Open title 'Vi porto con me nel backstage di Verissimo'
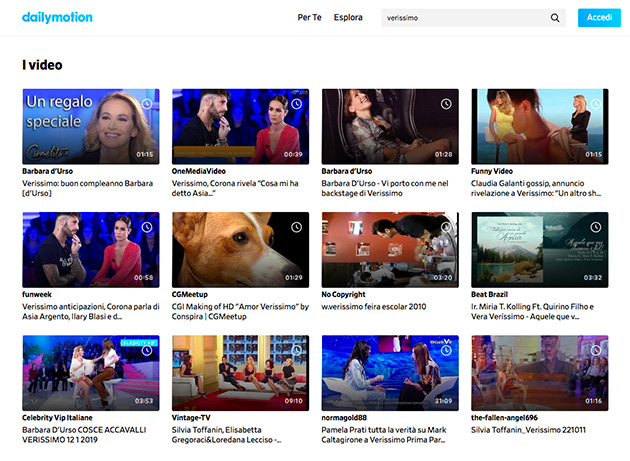Viewport: 630px width, 461px height. pos(385,188)
